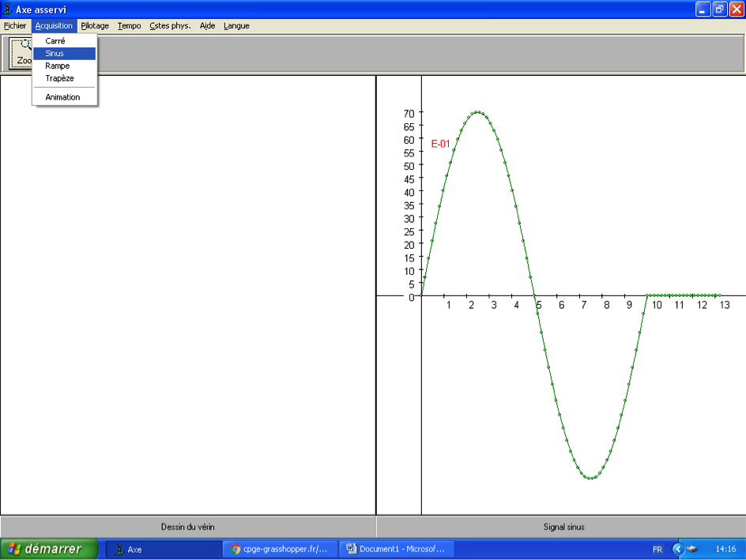This screenshot has height=560, width=746.
Task: Click the FR language indicator
Action: click(x=657, y=550)
